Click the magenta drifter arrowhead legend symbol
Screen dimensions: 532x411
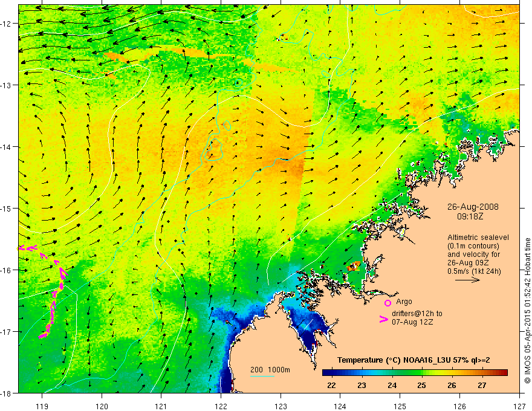[x=383, y=319]
